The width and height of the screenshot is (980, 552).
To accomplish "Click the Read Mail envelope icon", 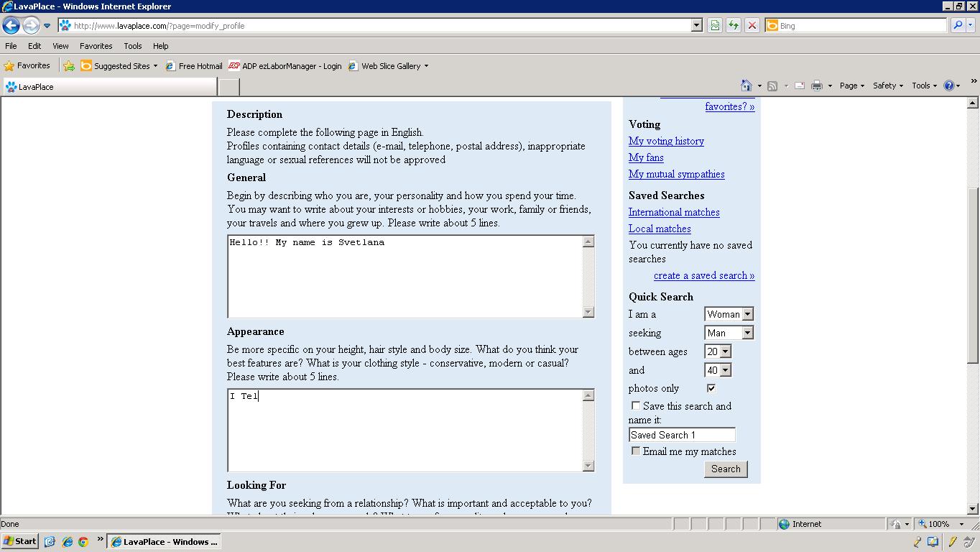I will click(x=799, y=86).
